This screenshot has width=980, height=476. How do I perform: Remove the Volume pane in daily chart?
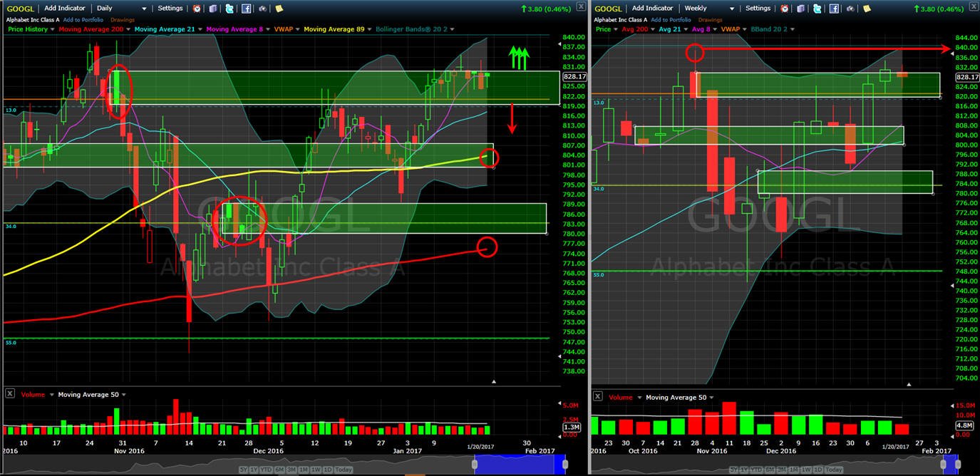coord(9,393)
